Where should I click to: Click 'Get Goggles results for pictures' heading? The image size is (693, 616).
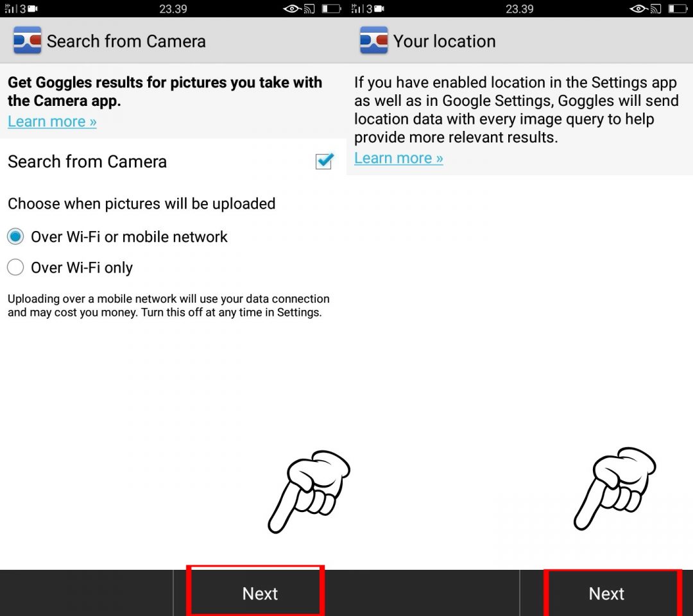coord(165,92)
